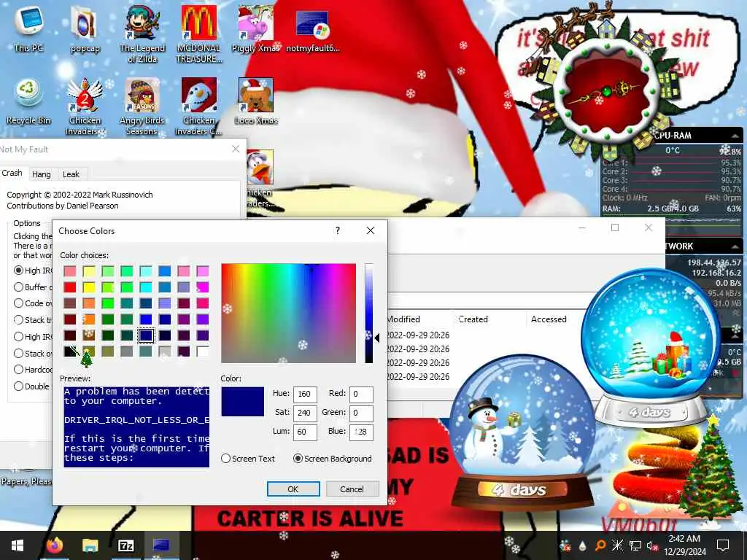The image size is (747, 560).
Task: Click the Lum value field
Action: click(305, 432)
